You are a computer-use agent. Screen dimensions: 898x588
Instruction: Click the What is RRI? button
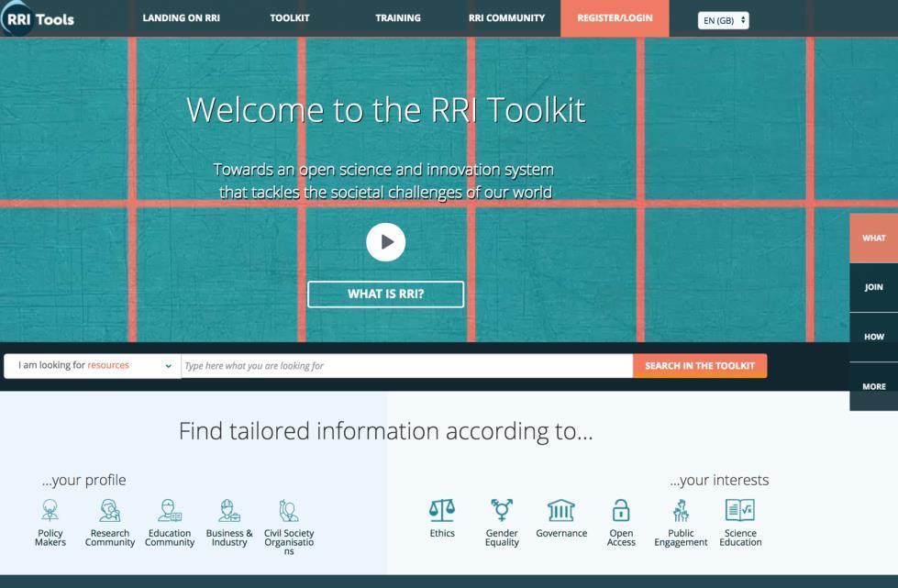point(386,294)
